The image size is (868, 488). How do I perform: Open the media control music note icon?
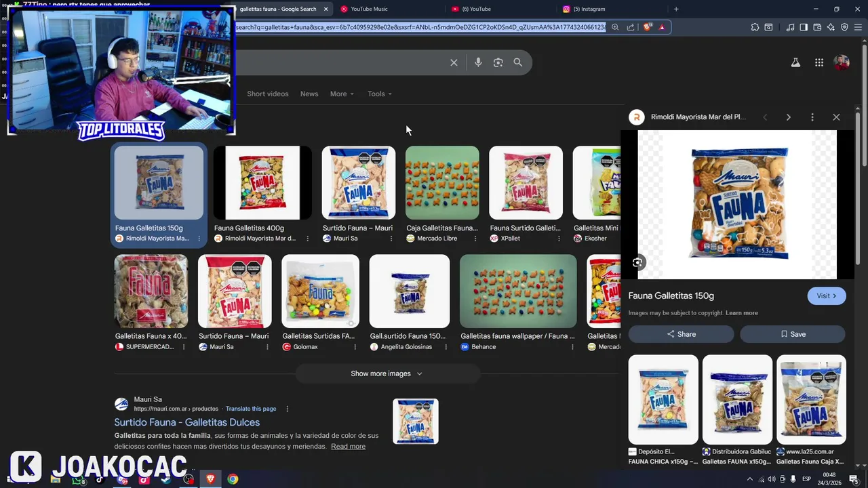pos(790,27)
